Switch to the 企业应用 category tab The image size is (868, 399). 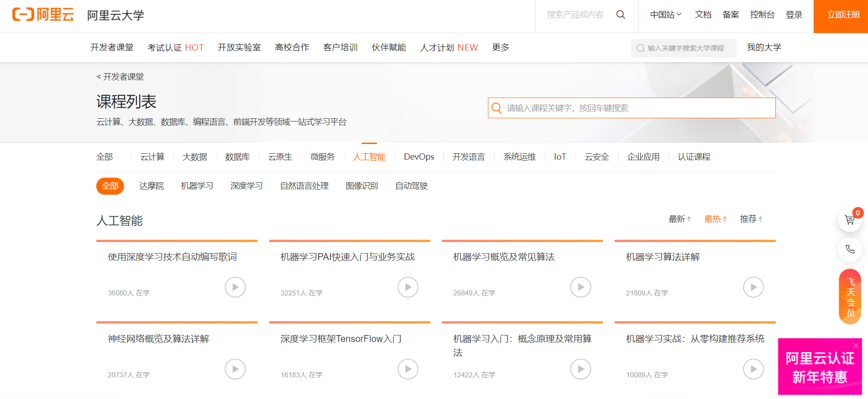pyautogui.click(x=643, y=157)
